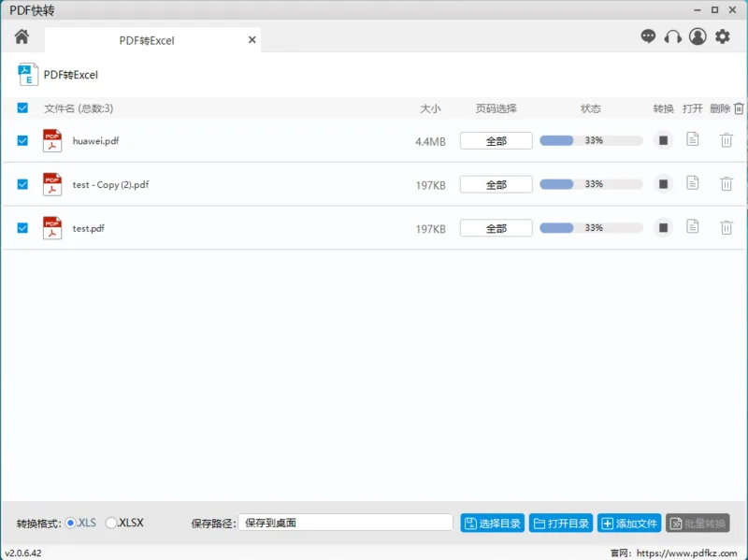
Task: Open the chat message icon
Action: pyautogui.click(x=648, y=36)
